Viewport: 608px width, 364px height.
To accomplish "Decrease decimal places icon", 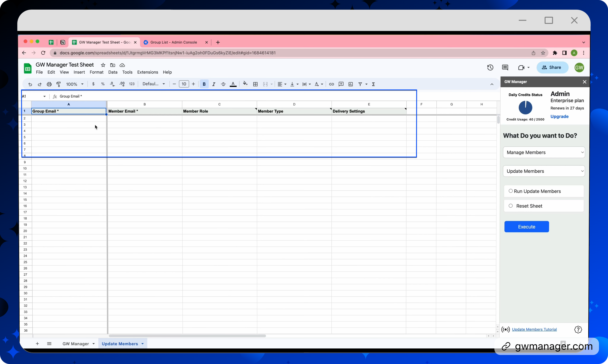I will [112, 84].
